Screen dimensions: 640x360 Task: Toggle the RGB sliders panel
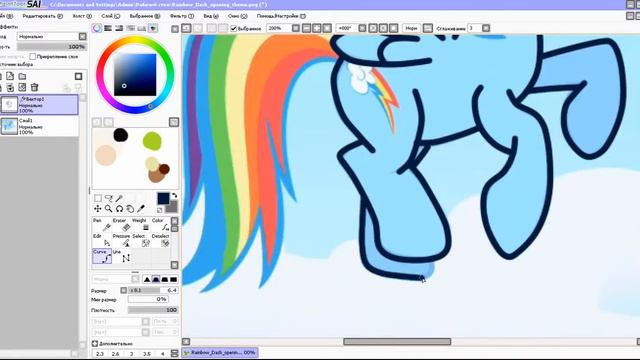click(108, 28)
